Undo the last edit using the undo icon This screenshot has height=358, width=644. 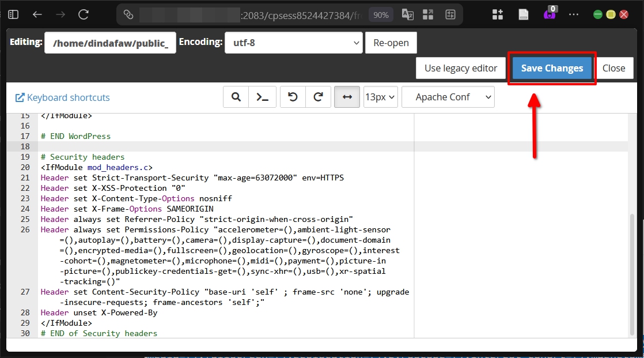pos(292,96)
